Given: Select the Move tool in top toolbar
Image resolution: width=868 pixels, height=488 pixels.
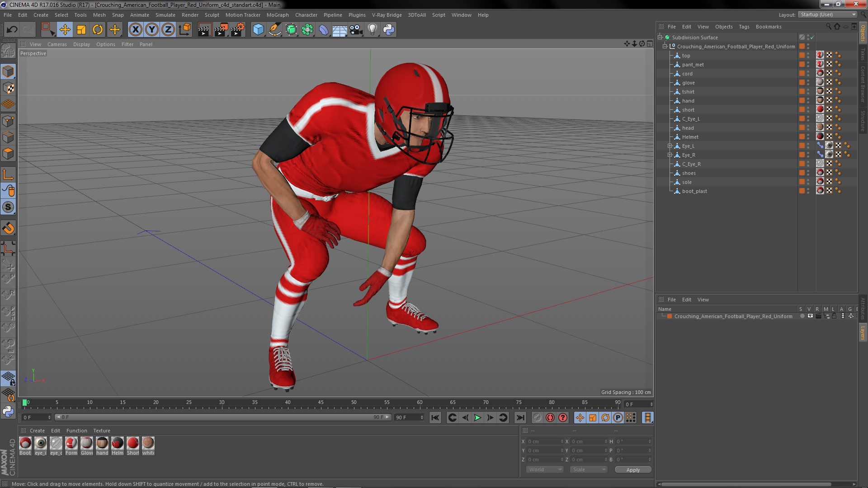Looking at the screenshot, I should (65, 30).
